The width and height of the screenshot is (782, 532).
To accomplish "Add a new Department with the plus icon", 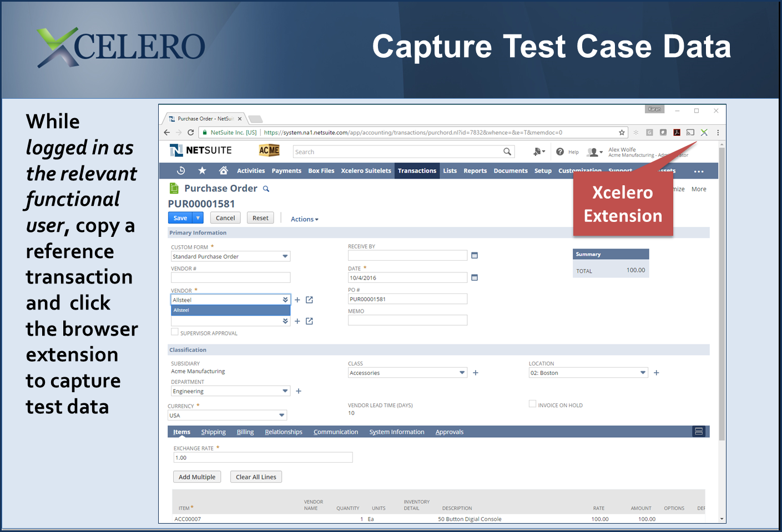I will tap(299, 391).
